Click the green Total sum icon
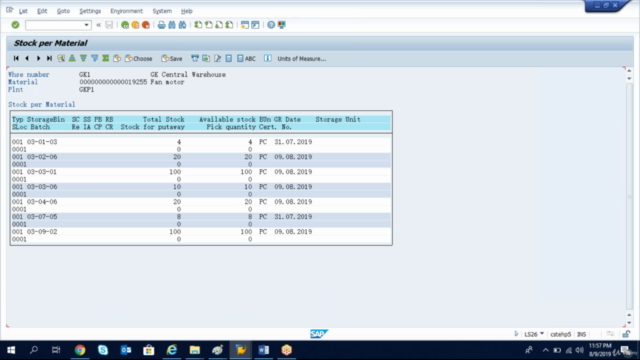The image size is (640, 360). click(x=105, y=58)
